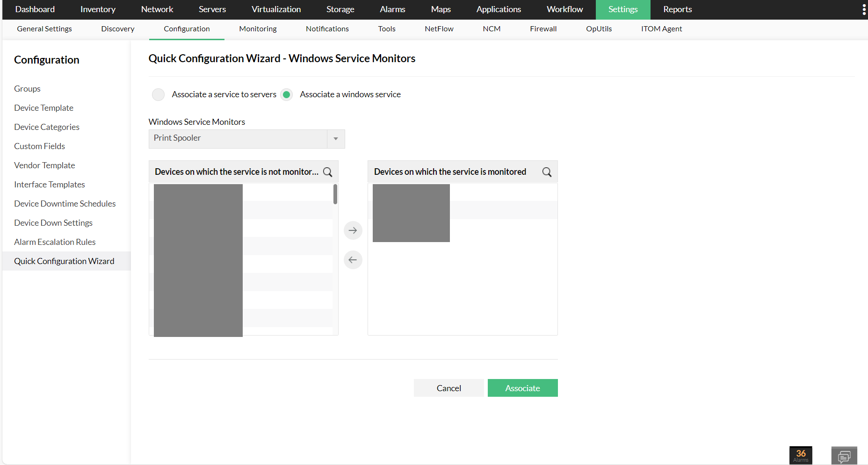Open the three-dot more options menu
Viewport: 868px width, 465px height.
tap(864, 10)
